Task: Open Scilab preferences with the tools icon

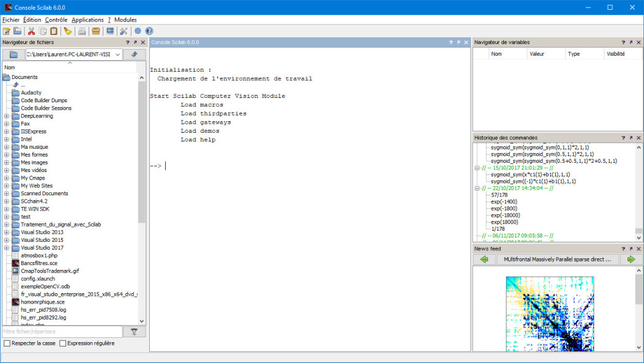Action: [124, 31]
